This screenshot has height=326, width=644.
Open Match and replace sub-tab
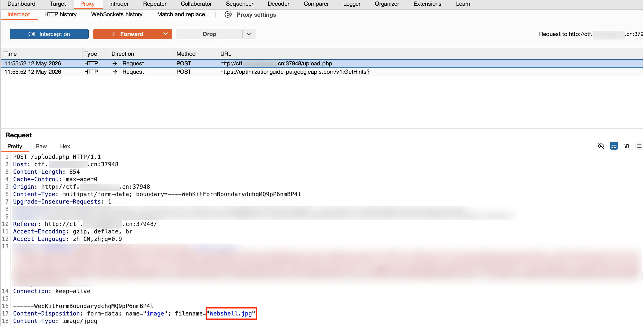(x=181, y=14)
